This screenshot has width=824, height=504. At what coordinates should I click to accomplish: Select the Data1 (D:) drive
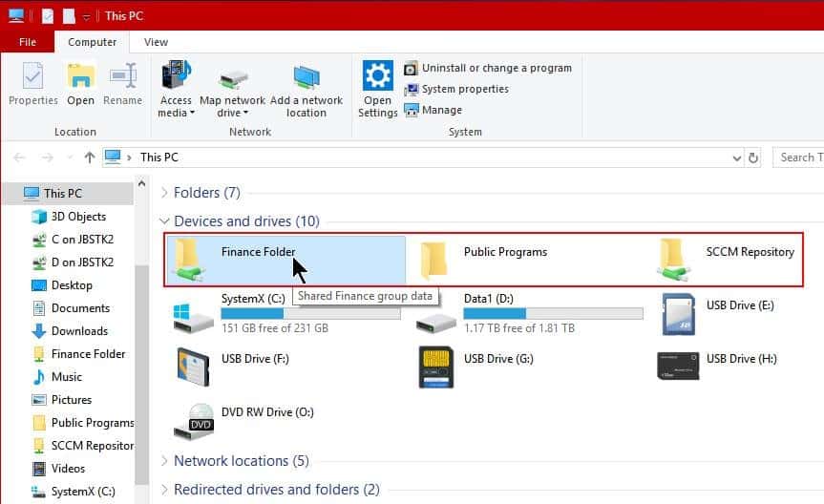(x=529, y=313)
